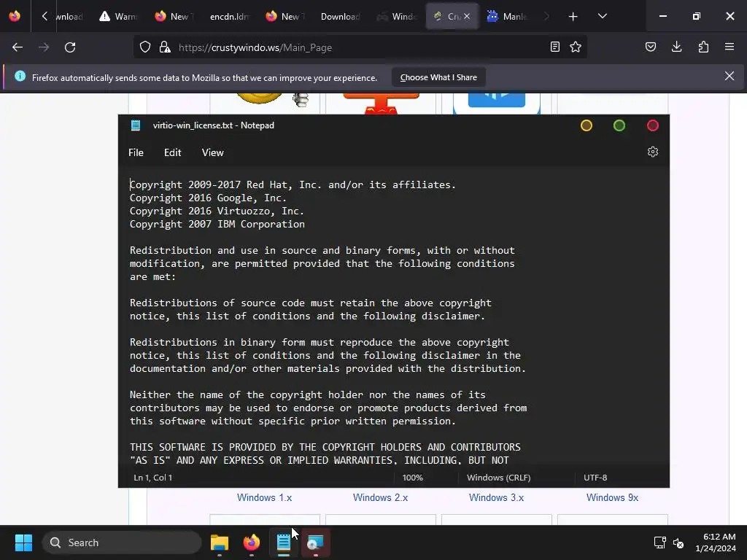The width and height of the screenshot is (747, 560).
Task: Open a new tab with plus button
Action: tap(573, 17)
